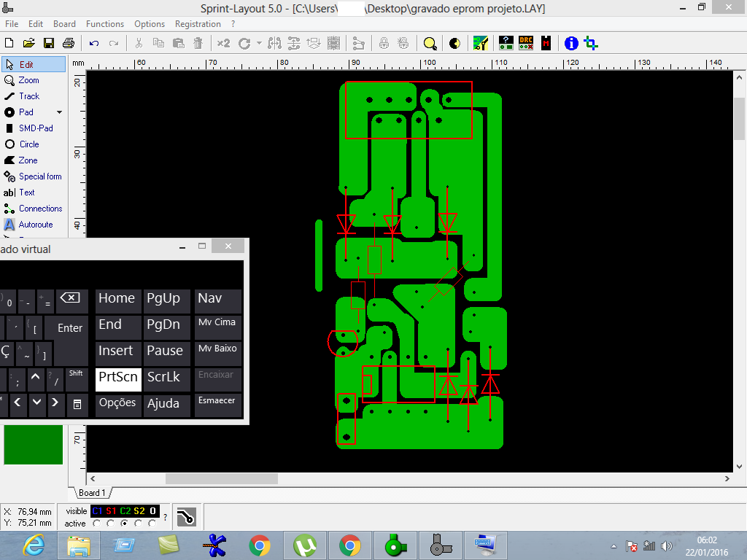
Task: Cut selection with the scissors icon
Action: [x=139, y=43]
